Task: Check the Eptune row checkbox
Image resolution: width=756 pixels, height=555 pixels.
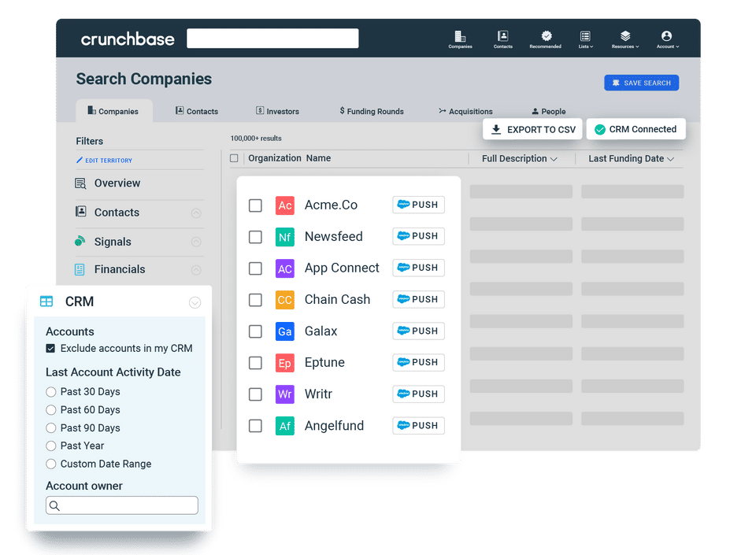Action: (x=255, y=363)
